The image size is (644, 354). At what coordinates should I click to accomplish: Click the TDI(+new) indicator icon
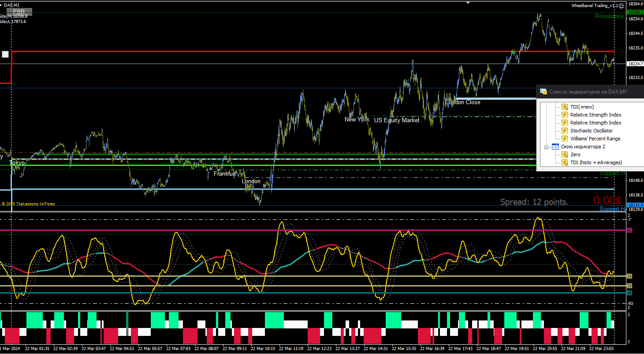tap(565, 107)
